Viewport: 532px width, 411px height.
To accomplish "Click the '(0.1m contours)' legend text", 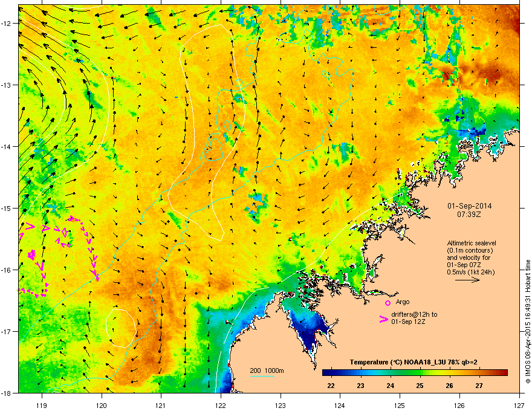I will point(470,250).
